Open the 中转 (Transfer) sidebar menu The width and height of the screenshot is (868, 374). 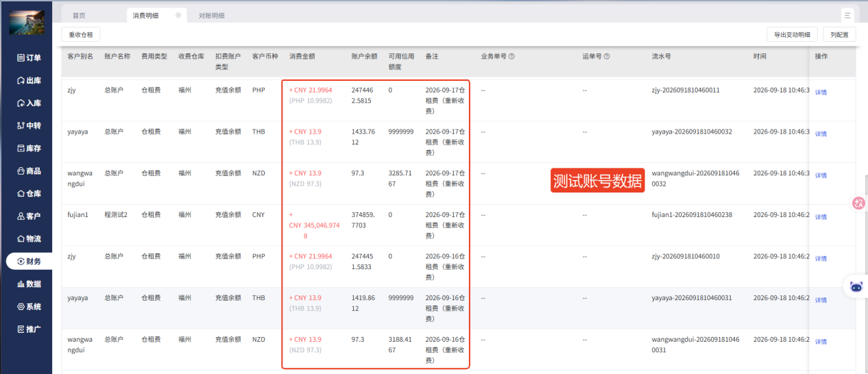pyautogui.click(x=29, y=126)
